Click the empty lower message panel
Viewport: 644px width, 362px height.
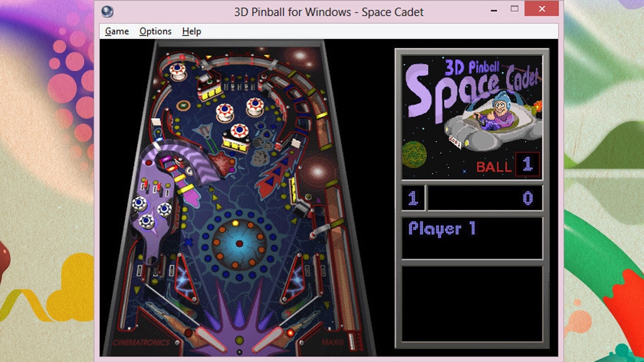(x=472, y=304)
